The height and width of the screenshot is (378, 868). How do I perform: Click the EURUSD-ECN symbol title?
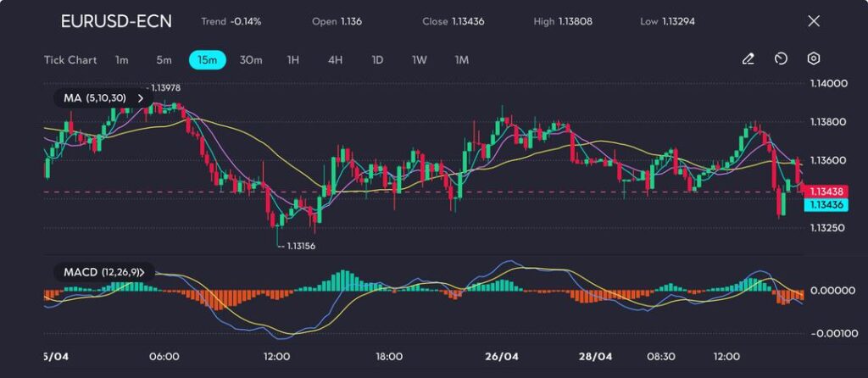coord(116,21)
